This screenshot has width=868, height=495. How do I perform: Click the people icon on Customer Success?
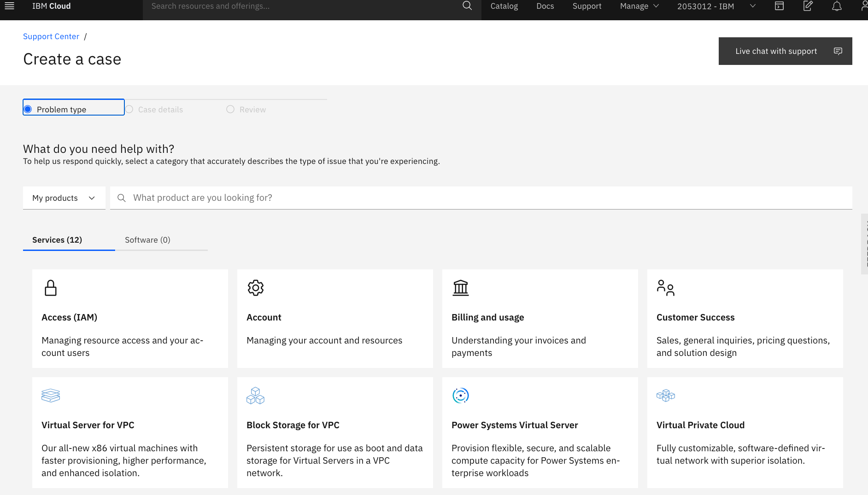click(666, 288)
